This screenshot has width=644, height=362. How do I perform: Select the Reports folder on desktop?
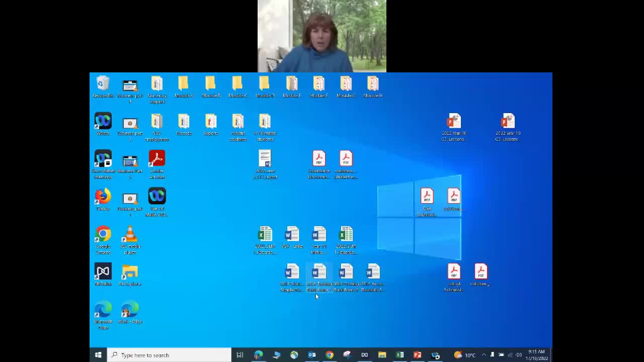211,122
